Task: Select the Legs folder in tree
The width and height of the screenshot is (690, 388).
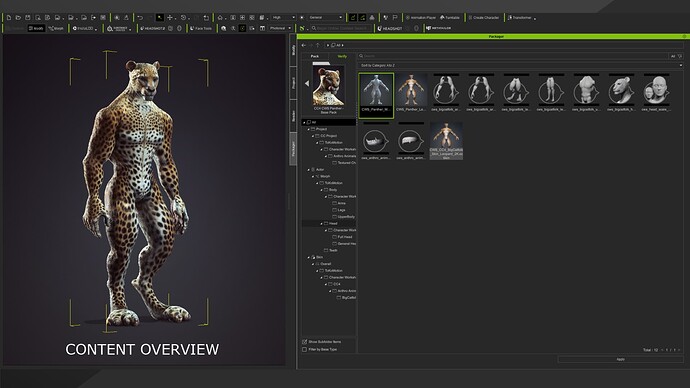Action: click(339, 210)
